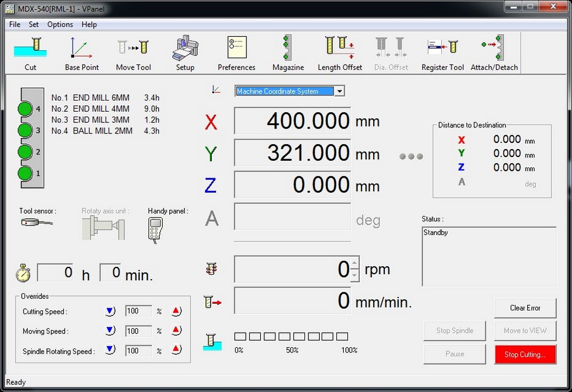Click the Status box showing Standby
The image size is (572, 392).
click(x=489, y=257)
